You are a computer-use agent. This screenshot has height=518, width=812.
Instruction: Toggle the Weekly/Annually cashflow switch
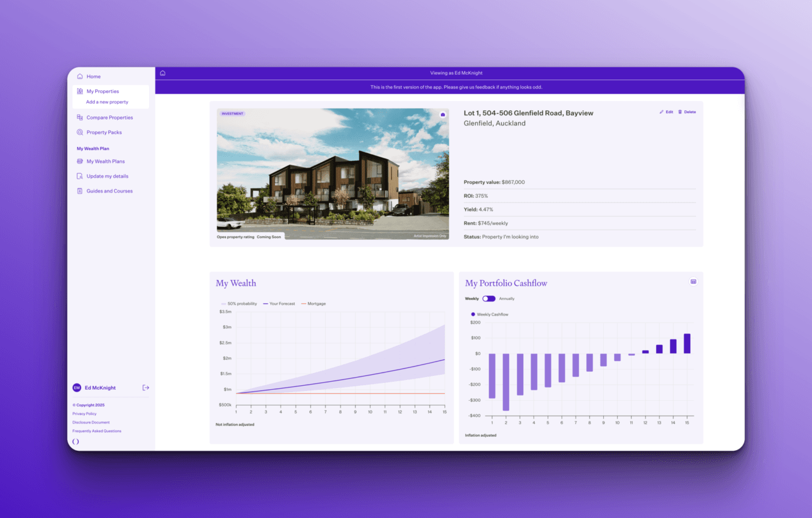click(x=489, y=299)
